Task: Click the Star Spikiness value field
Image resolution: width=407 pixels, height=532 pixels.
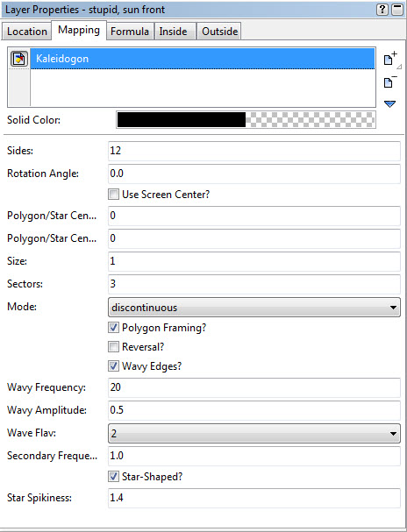Action: click(254, 498)
